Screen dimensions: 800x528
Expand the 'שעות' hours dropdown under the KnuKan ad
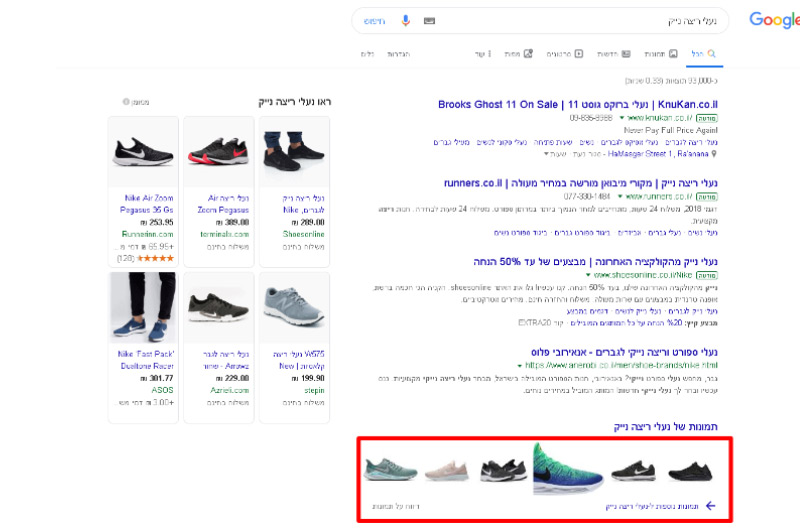point(555,154)
